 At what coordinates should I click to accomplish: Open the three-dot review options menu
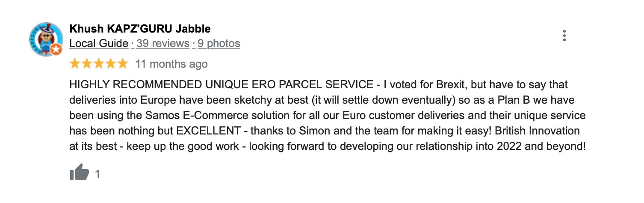pos(564,36)
